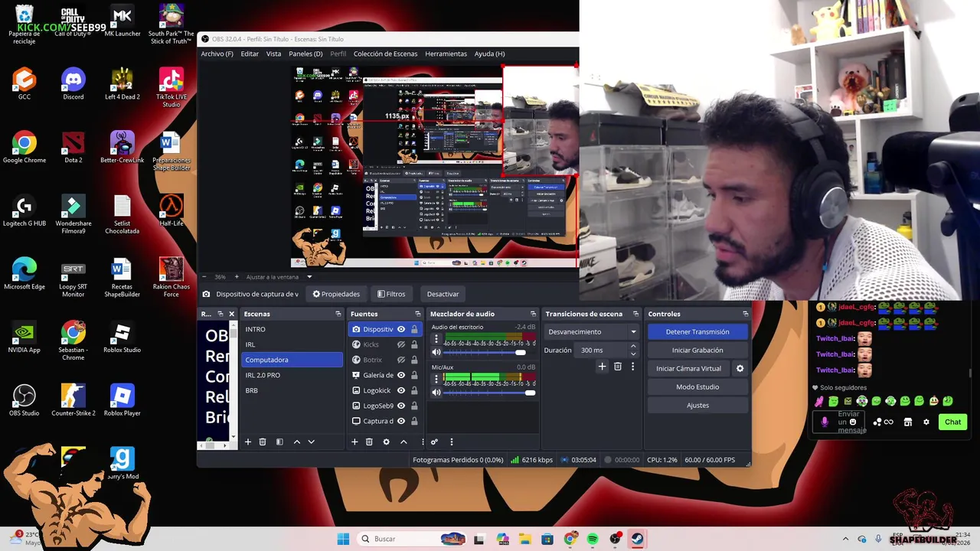Click Iniciar Cámara Virtual button
The image size is (980, 551).
(x=688, y=368)
